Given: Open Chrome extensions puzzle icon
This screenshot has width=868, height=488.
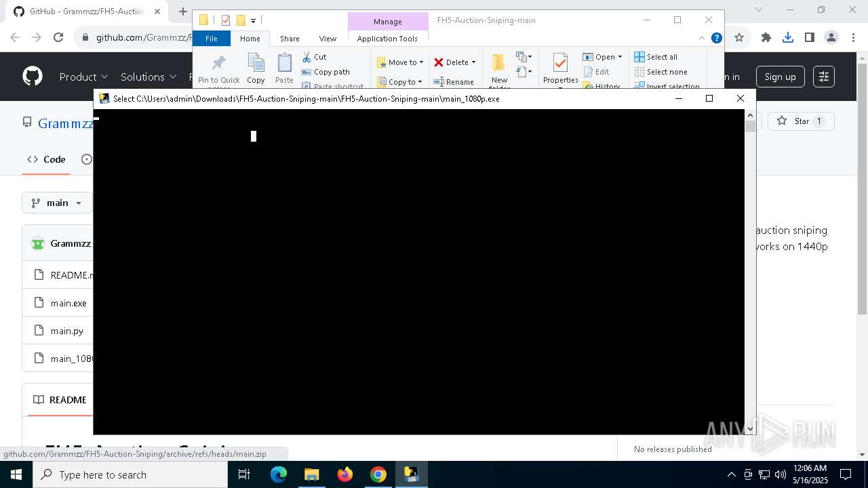Looking at the screenshot, I should (766, 37).
